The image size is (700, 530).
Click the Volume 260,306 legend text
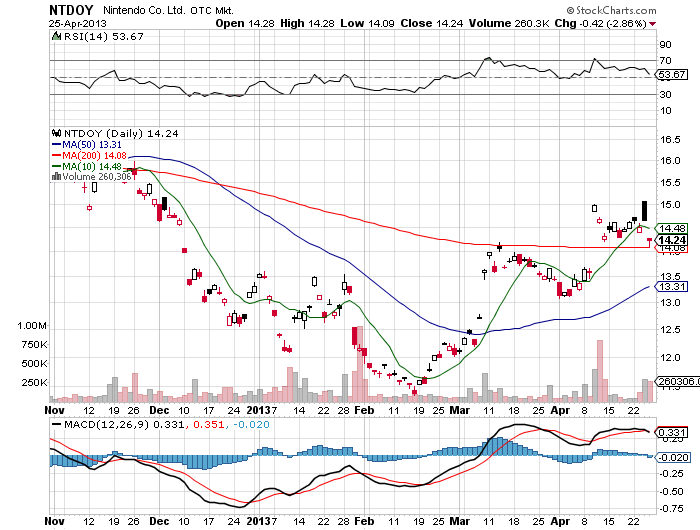97,177
